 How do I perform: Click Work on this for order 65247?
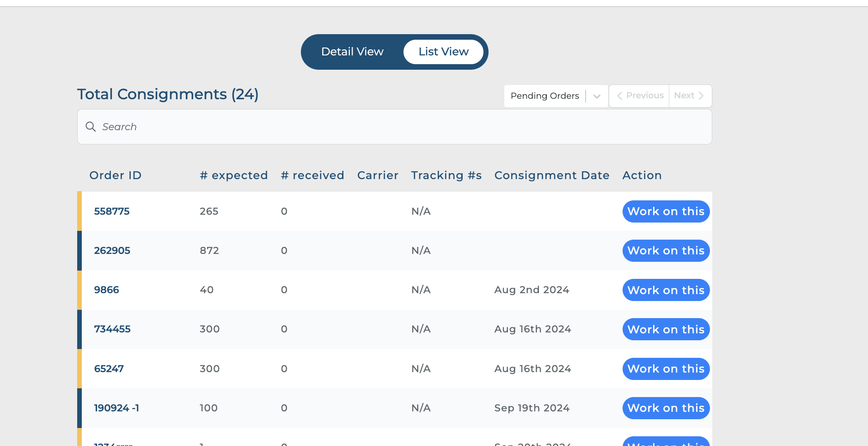pyautogui.click(x=666, y=369)
